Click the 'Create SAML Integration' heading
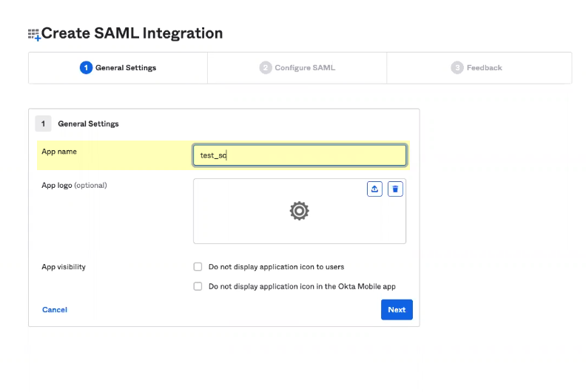Image resolution: width=586 pixels, height=392 pixels. (x=132, y=34)
